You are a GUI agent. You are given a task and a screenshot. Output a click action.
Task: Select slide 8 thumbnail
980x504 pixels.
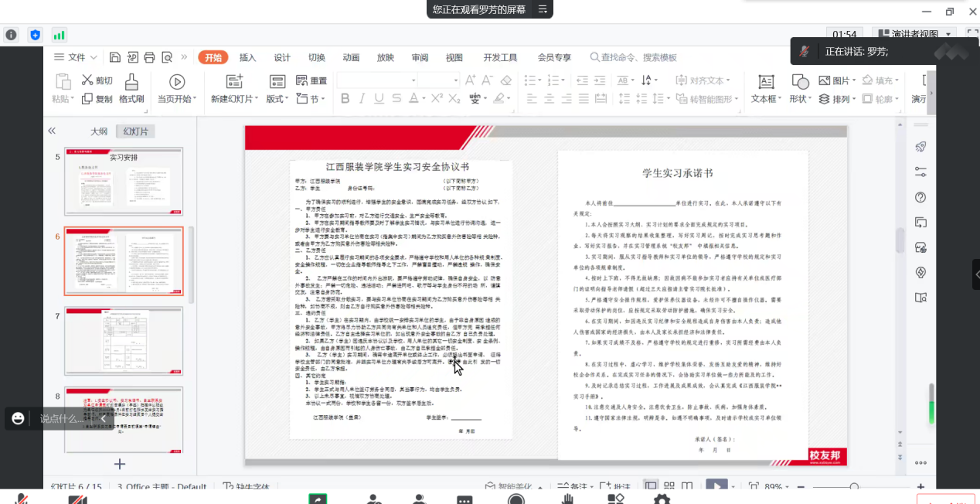pos(124,420)
